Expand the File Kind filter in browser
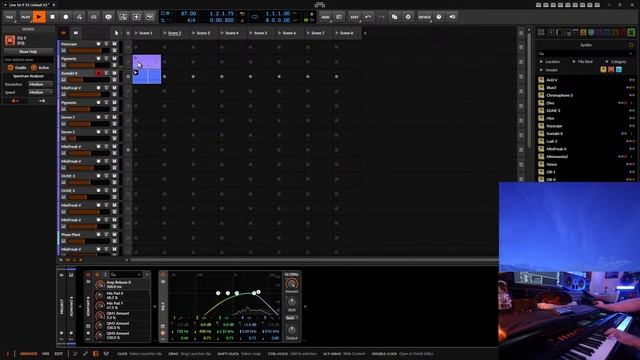The image size is (640, 360). click(582, 62)
